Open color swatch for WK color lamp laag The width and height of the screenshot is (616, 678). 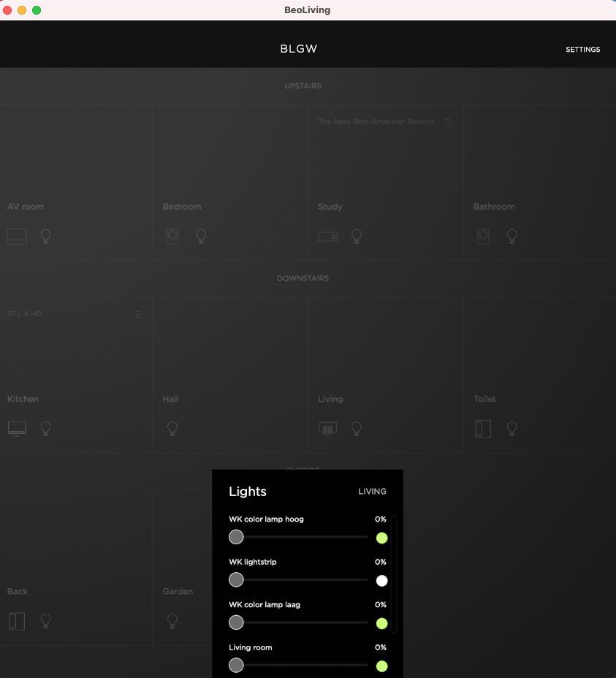click(381, 623)
